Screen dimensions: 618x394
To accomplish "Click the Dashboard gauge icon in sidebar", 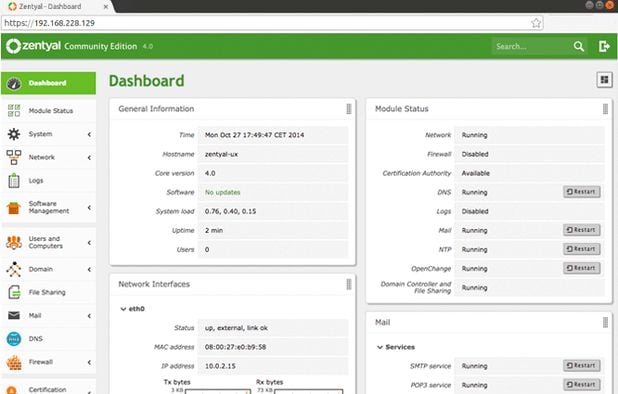I will point(14,83).
